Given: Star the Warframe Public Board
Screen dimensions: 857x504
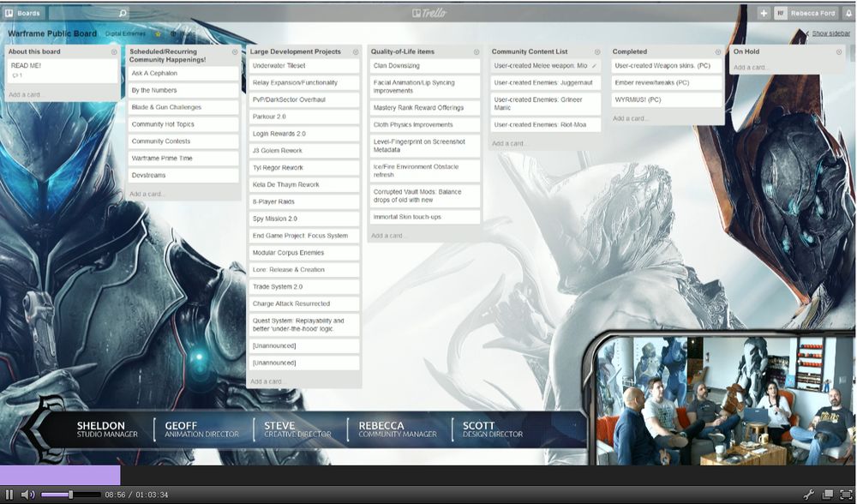Looking at the screenshot, I should pos(159,34).
